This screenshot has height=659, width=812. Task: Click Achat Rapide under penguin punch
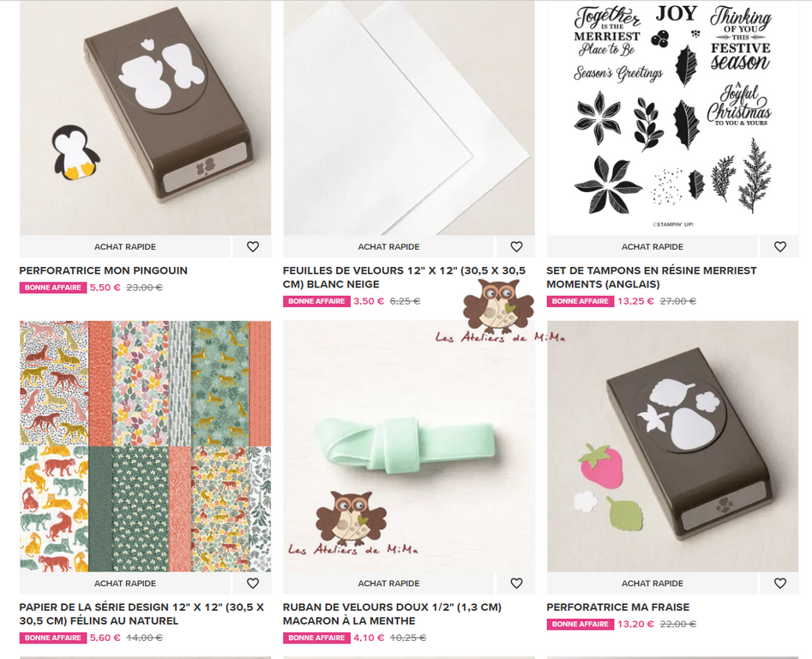coord(125,246)
